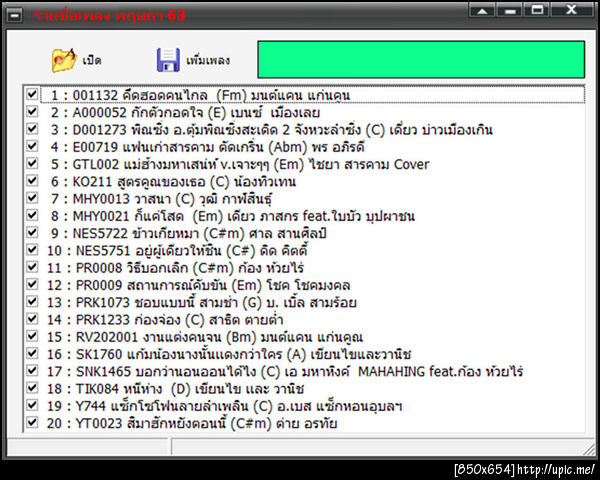Select row text 'SNK1465 บอกว่านอนออนได้ไง (C)'
Viewport: 600px width, 480px height.
point(178,372)
